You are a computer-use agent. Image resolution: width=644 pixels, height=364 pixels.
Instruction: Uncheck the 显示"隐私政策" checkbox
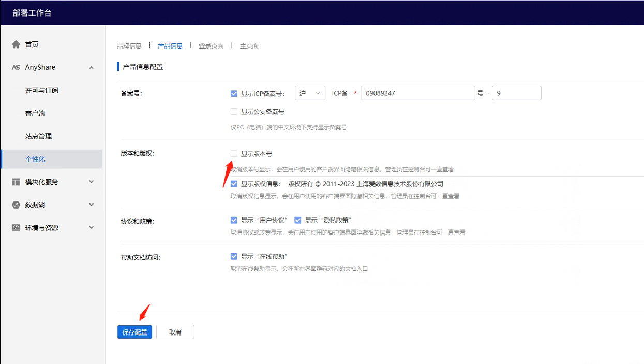(297, 220)
